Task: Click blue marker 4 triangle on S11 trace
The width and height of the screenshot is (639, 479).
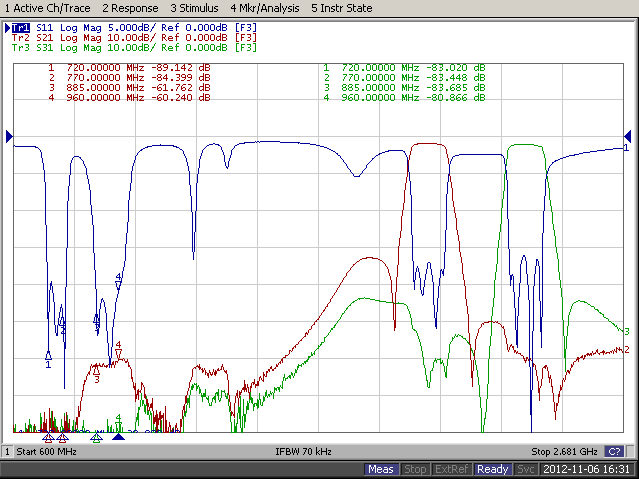Action: 118,285
